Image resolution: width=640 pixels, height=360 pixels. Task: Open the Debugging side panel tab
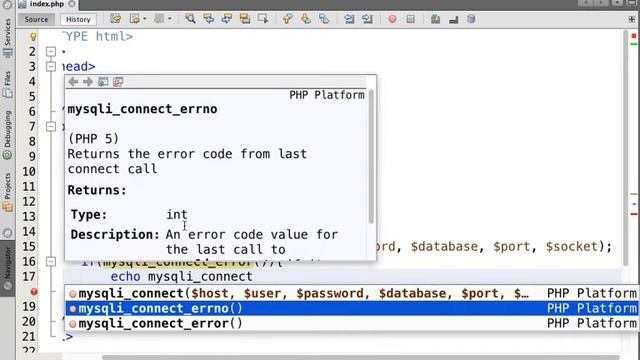7,135
